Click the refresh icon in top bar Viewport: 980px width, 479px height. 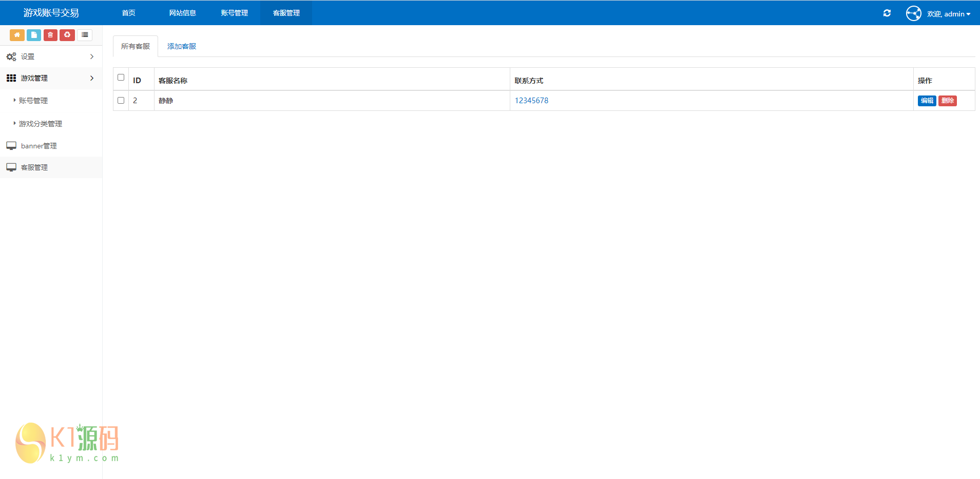coord(887,13)
